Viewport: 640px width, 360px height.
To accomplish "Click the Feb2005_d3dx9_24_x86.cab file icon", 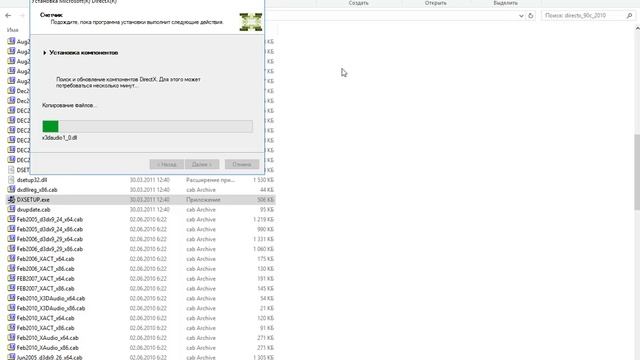I will [11, 229].
